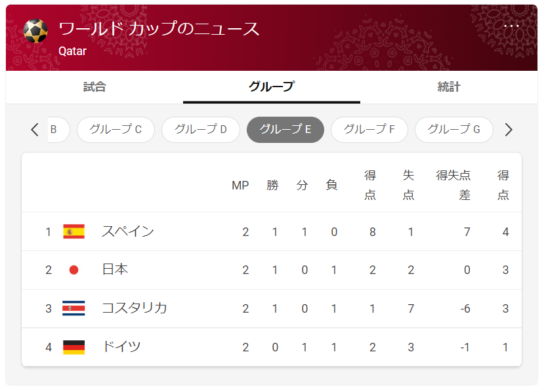
Task: Click the Spain flag icon
Action: coord(73,231)
